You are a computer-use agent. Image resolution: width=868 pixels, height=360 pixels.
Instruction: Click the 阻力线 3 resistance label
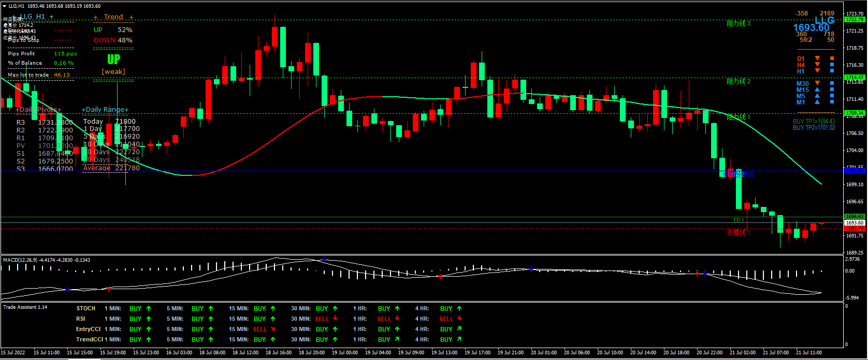pos(739,23)
